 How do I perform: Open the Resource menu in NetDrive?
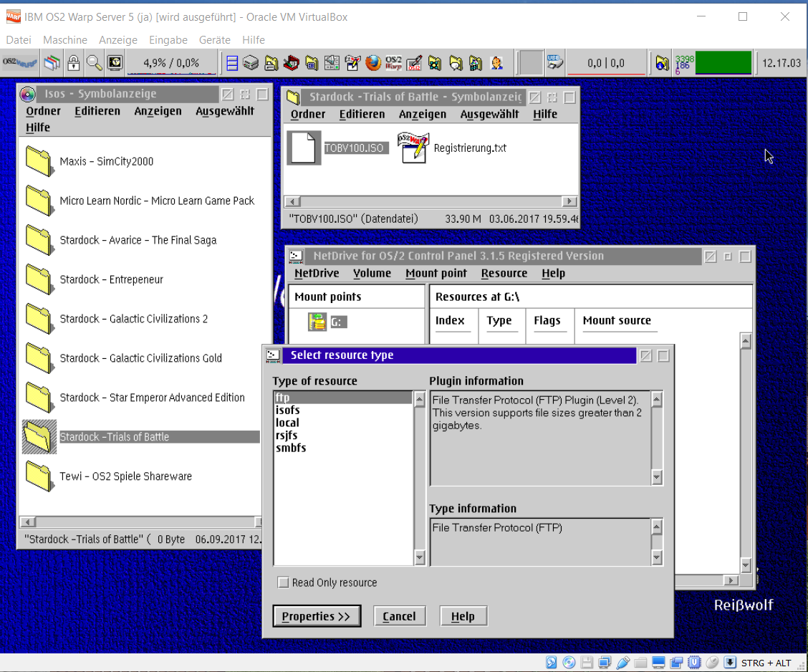[504, 273]
